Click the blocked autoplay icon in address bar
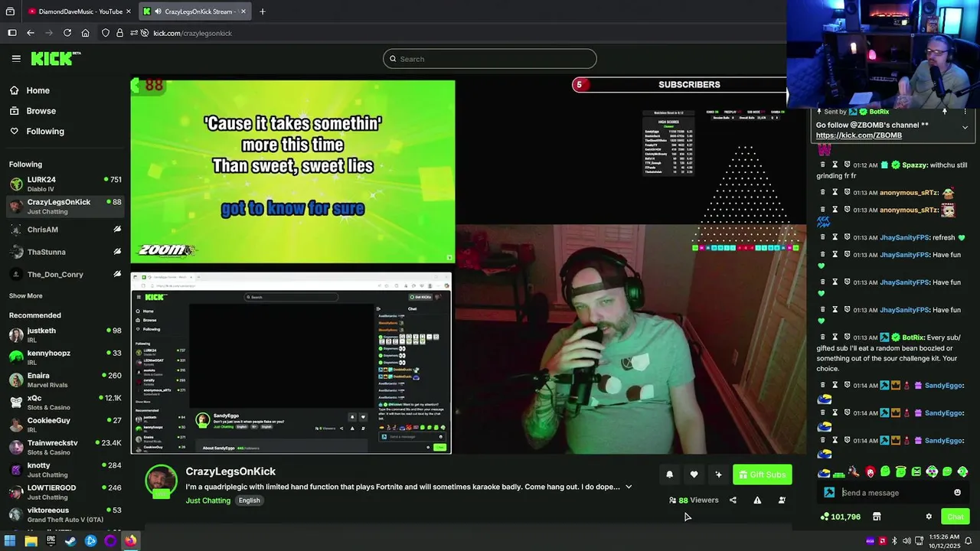The image size is (980, 551). pyautogui.click(x=143, y=33)
